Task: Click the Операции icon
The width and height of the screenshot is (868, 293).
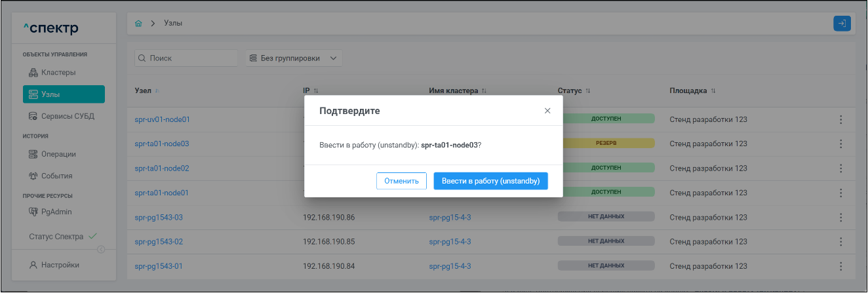Action: [33, 154]
